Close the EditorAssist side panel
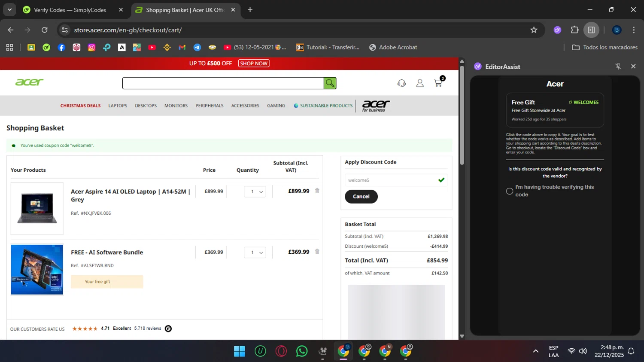The width and height of the screenshot is (644, 362). pyautogui.click(x=633, y=66)
